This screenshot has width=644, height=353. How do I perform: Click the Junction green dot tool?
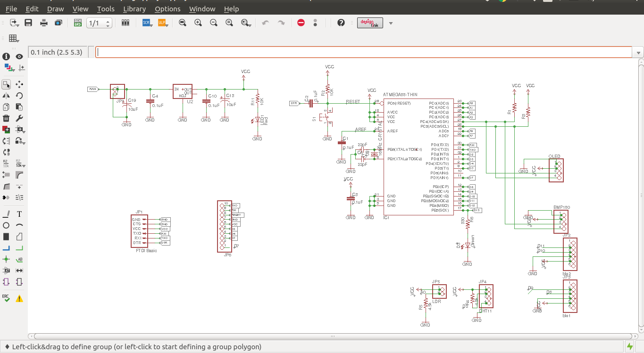[x=6, y=259]
